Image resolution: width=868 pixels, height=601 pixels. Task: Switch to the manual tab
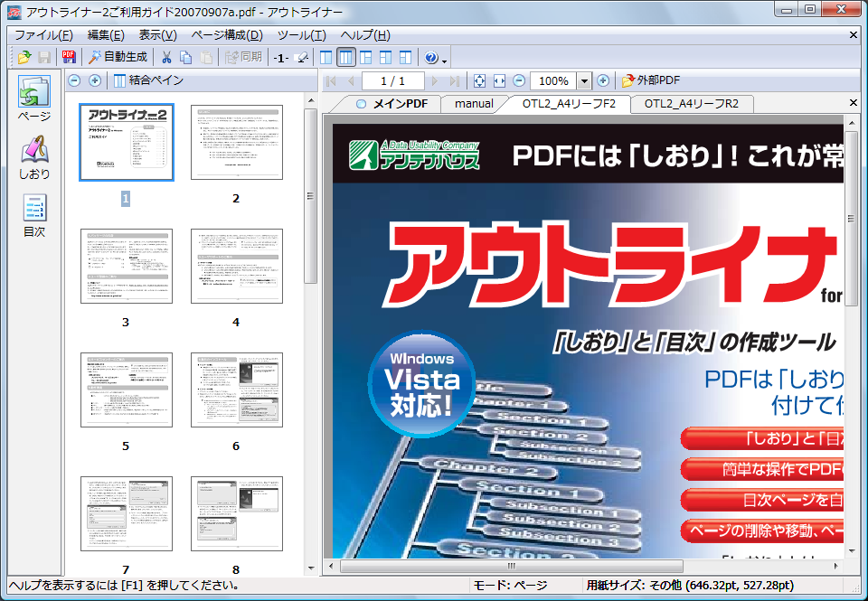474,104
